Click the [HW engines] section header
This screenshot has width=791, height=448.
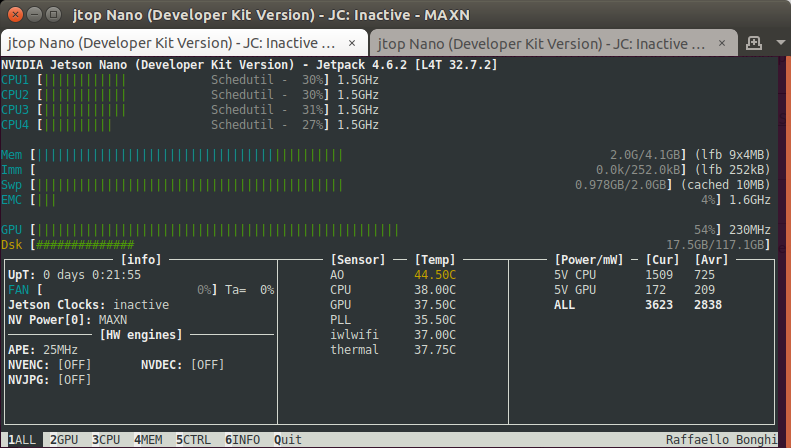[x=141, y=335]
